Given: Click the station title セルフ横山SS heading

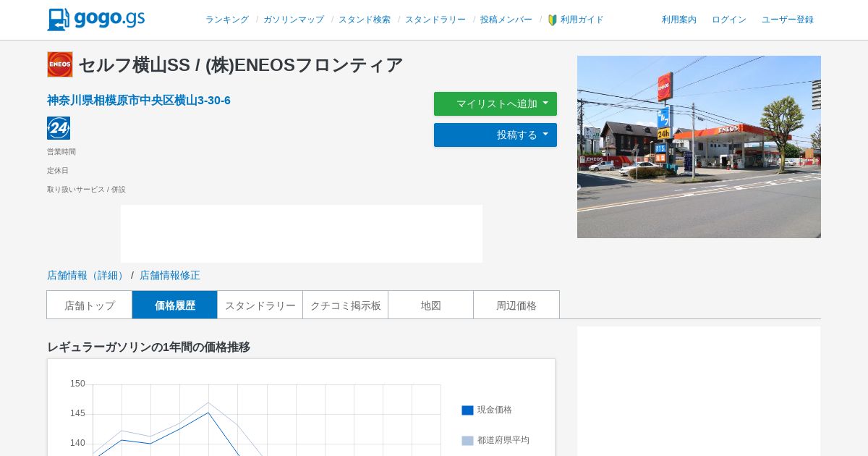Looking at the screenshot, I should coord(241,65).
